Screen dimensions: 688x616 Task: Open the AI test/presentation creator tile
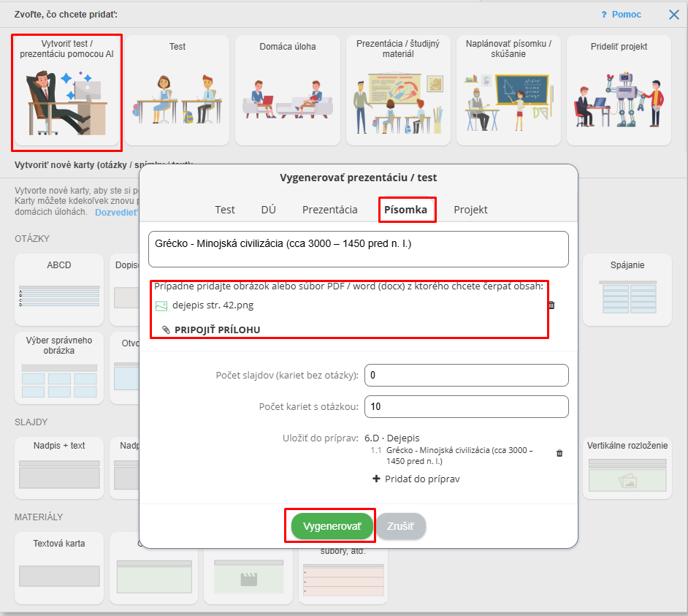pos(66,91)
